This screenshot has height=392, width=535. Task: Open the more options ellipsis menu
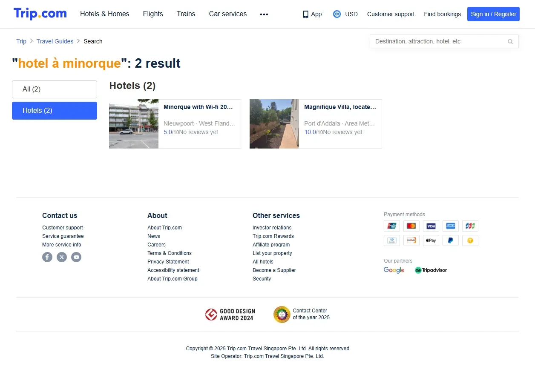click(x=264, y=14)
